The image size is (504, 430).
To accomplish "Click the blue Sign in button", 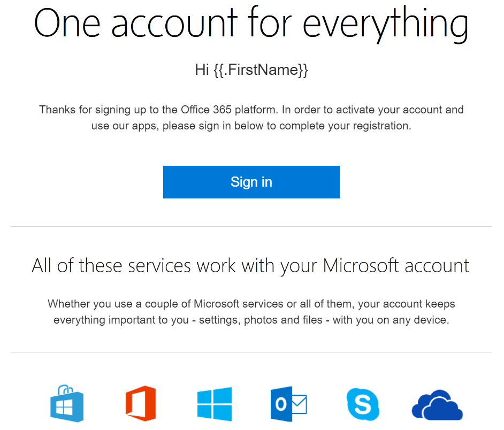I will (251, 182).
